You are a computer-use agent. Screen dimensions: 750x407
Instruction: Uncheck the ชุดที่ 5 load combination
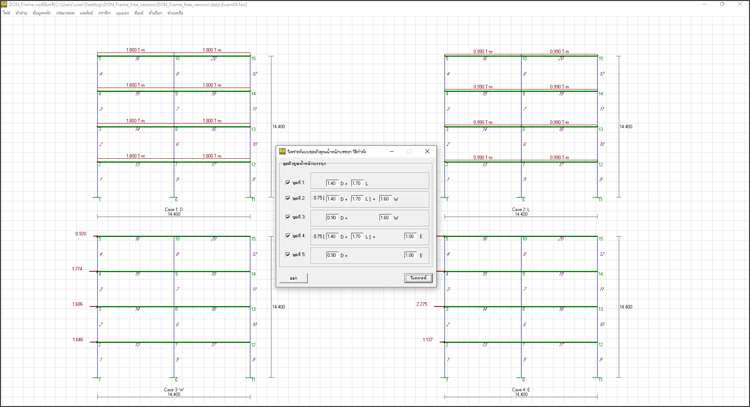click(x=288, y=255)
